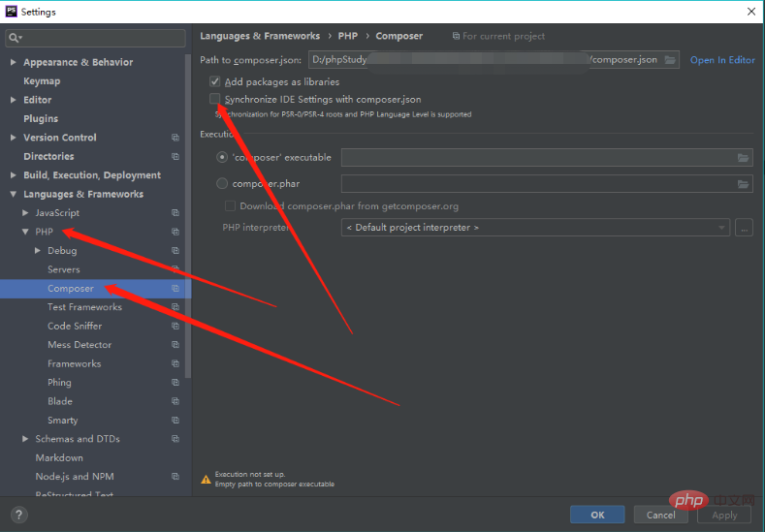
Task: Expand Schemas and DTDs node
Action: coord(25,439)
